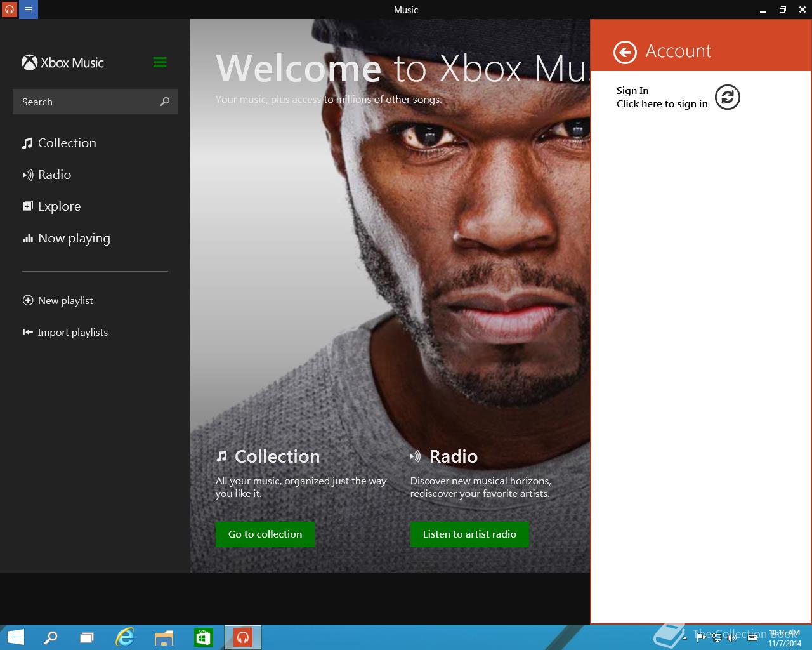Image resolution: width=812 pixels, height=650 pixels.
Task: Open the blue title bar menu button
Action: (29, 10)
